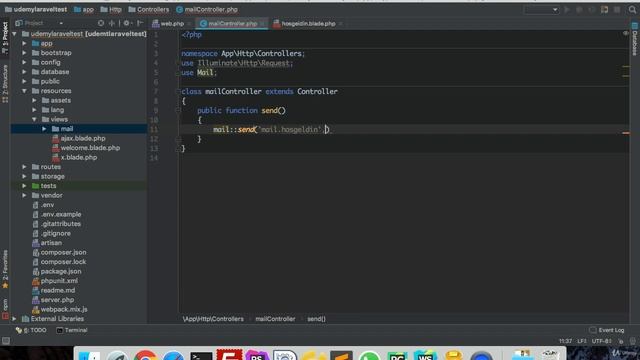Image resolution: width=640 pixels, height=360 pixels.
Task: Select the artisan file
Action: point(47,243)
